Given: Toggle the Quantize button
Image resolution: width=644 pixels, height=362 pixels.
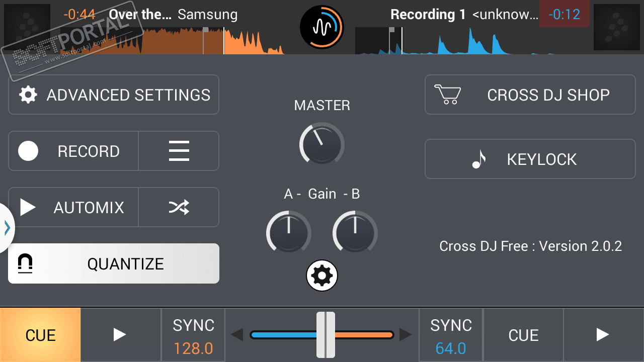Looking at the screenshot, I should (x=114, y=263).
